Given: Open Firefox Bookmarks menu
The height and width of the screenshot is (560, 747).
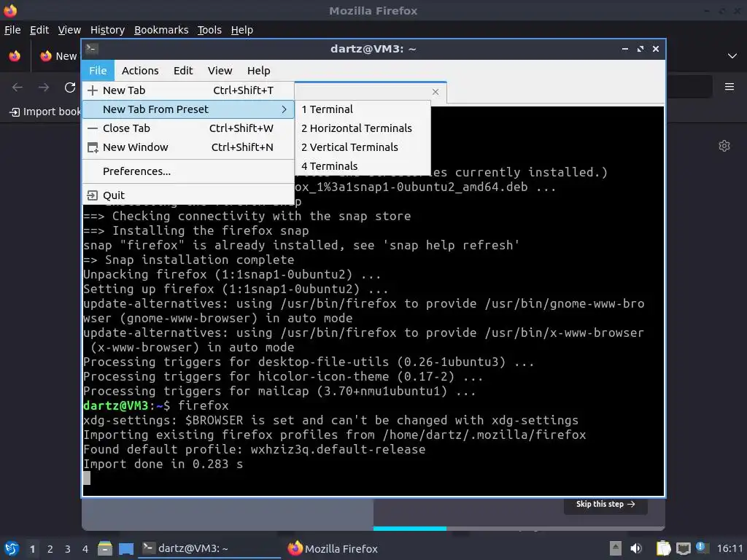Looking at the screenshot, I should (x=161, y=30).
